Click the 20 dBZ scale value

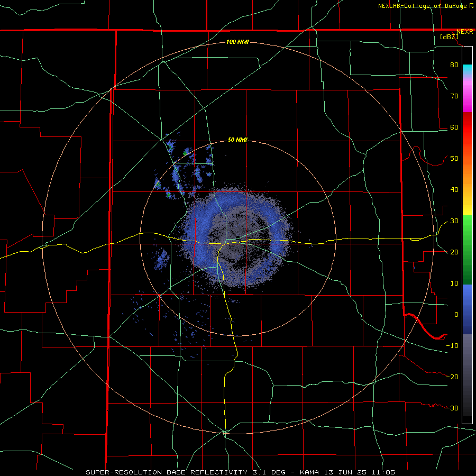point(454,252)
